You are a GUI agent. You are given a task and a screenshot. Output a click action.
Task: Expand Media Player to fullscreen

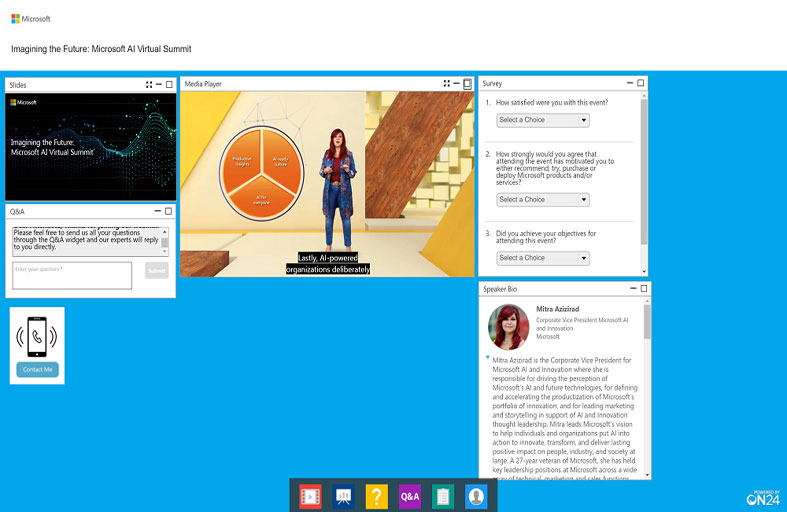[x=447, y=84]
